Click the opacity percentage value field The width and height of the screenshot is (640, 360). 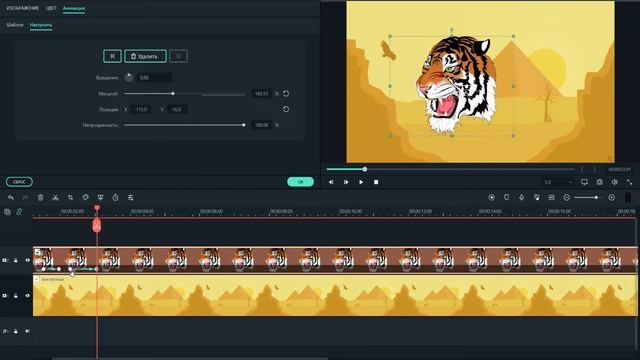tap(262, 125)
